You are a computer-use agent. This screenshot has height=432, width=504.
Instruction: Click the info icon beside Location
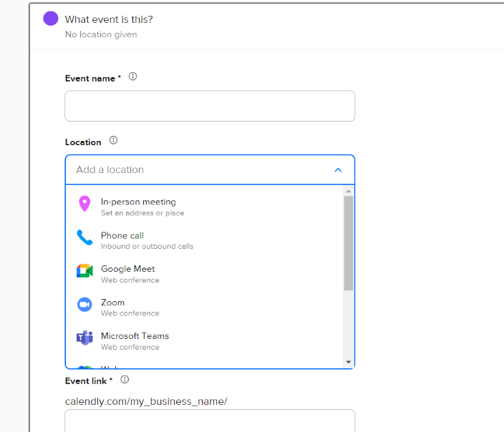[113, 141]
